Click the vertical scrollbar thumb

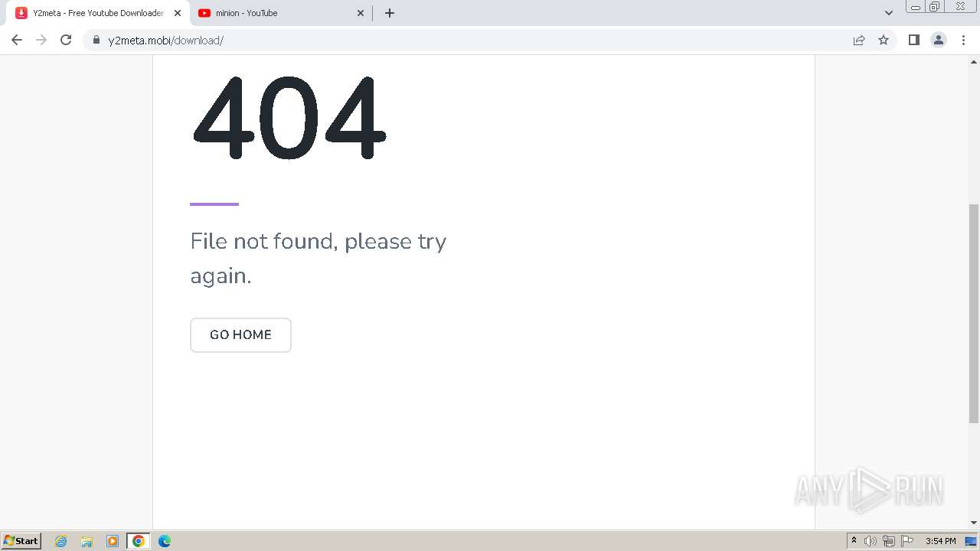pos(974,313)
